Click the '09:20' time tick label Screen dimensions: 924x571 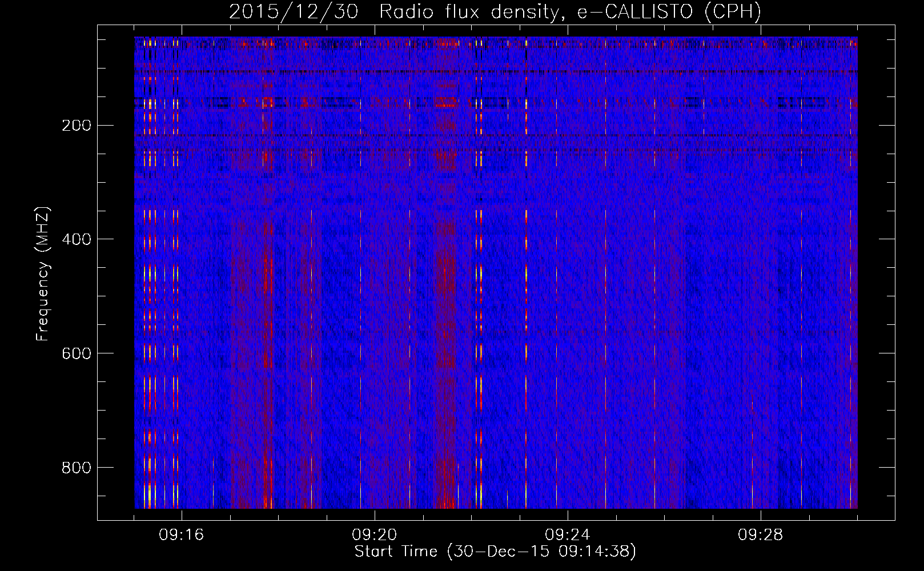click(x=375, y=535)
